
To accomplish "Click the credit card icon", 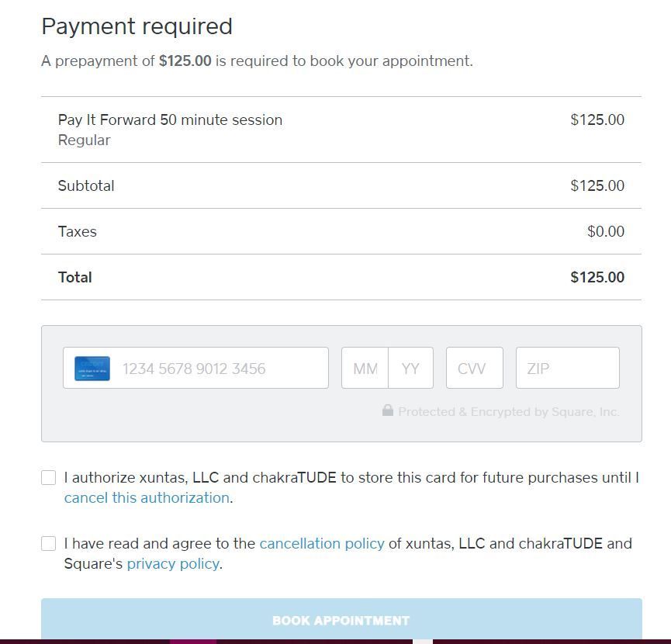I will coord(92,369).
